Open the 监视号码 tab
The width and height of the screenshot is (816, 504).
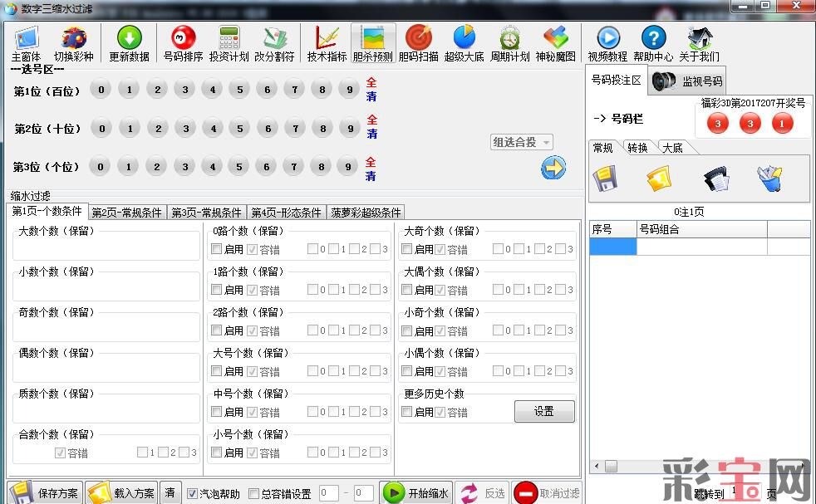pos(687,81)
